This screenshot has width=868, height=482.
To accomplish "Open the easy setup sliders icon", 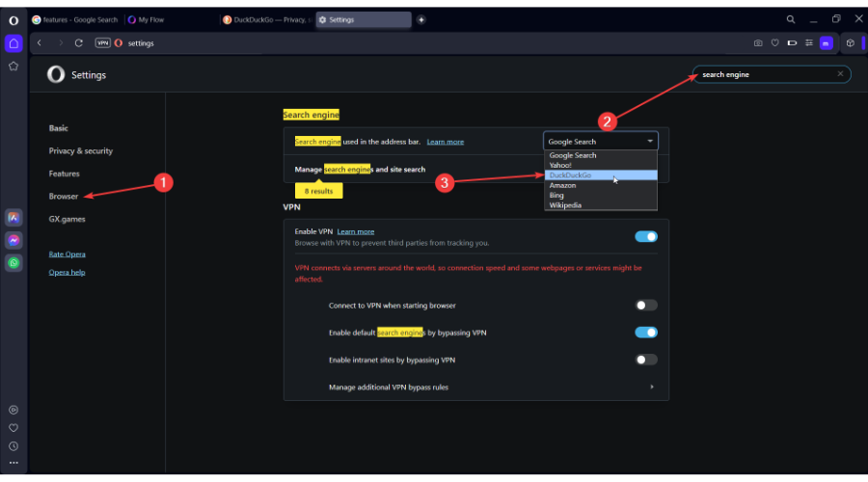I will point(809,43).
